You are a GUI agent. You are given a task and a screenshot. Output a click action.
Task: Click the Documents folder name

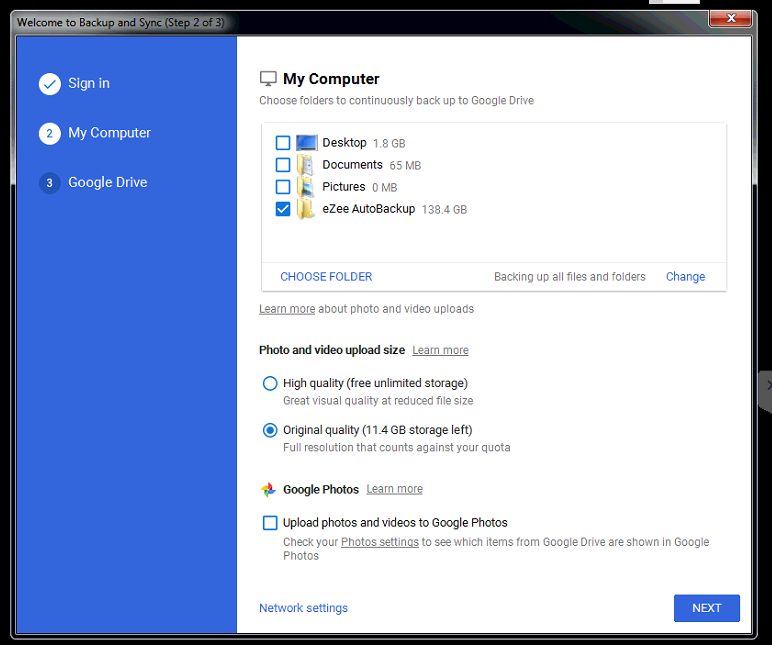(352, 165)
